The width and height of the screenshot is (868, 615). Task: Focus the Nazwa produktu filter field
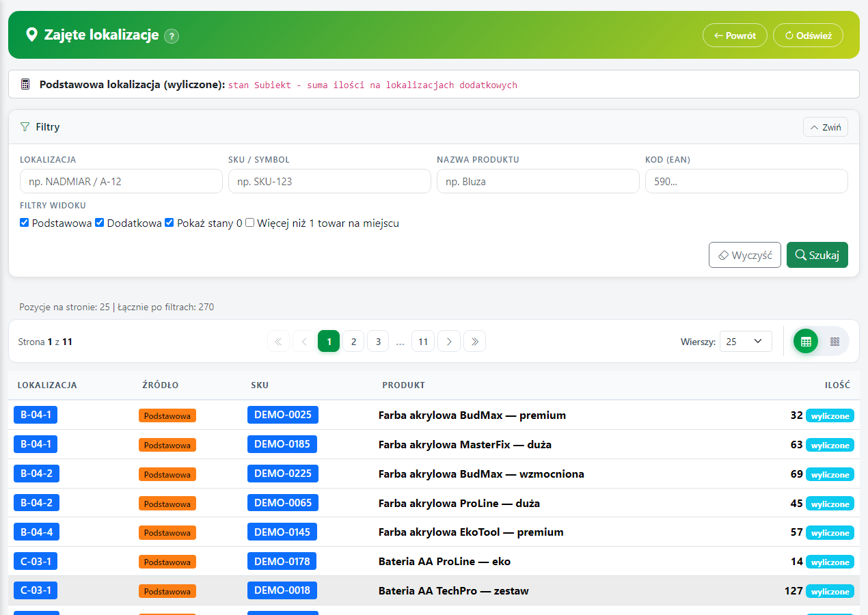[538, 182]
